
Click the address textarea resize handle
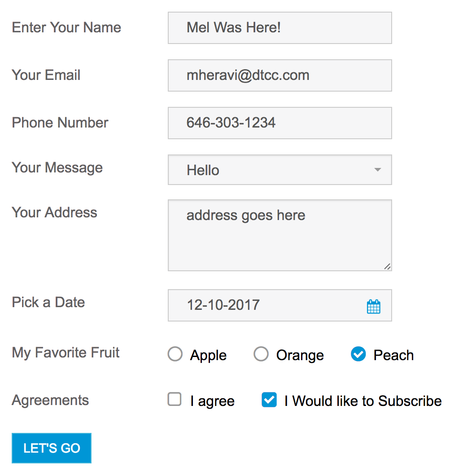[x=387, y=267]
